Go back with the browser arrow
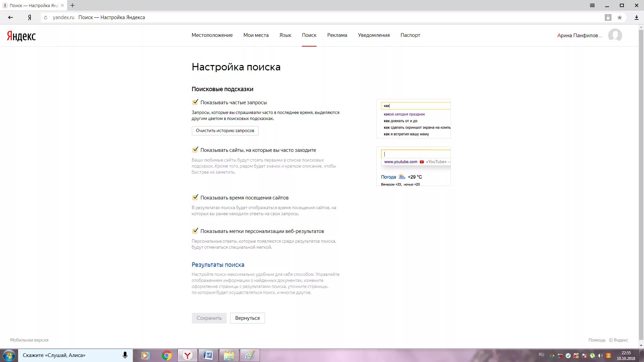 (x=10, y=17)
